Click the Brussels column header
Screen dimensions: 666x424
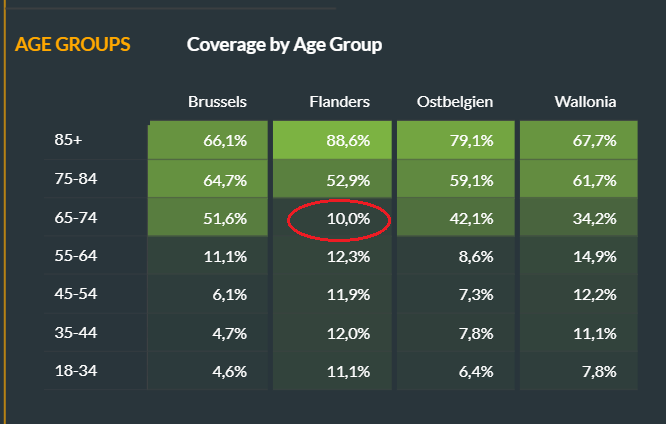217,102
